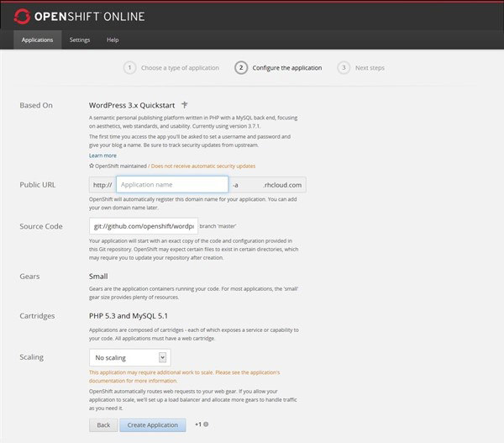Click the Scaling label

pyautogui.click(x=32, y=357)
